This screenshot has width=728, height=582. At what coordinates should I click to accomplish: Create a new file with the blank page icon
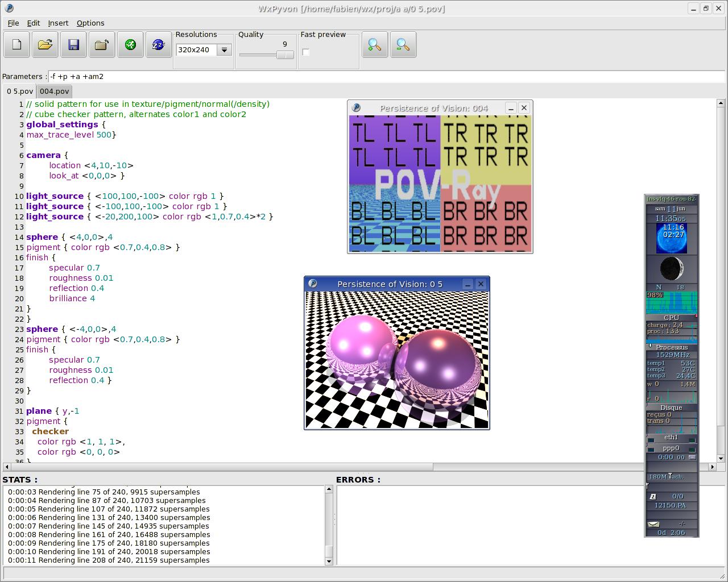point(17,45)
